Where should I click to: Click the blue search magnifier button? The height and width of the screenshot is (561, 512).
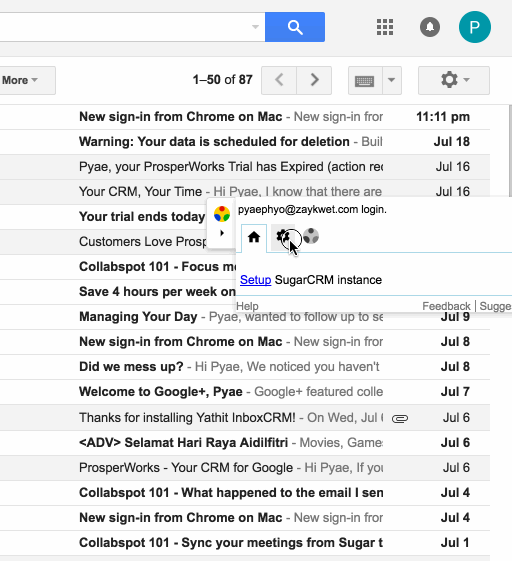pyautogui.click(x=295, y=27)
